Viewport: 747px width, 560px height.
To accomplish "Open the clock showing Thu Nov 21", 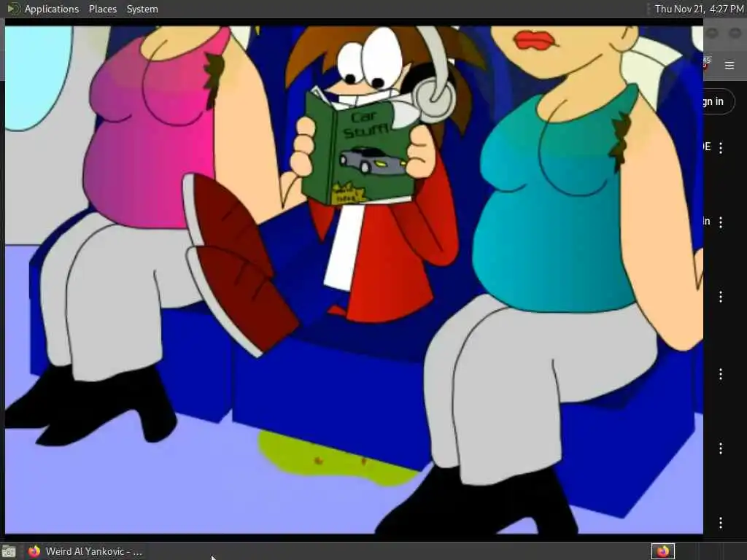I will point(699,9).
